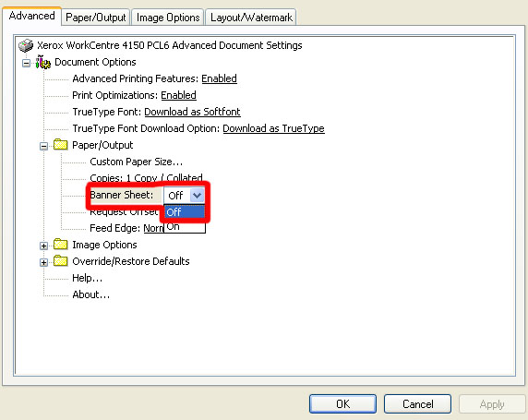528x420 pixels.
Task: Choose Off in Banner Sheet list
Action: (185, 212)
